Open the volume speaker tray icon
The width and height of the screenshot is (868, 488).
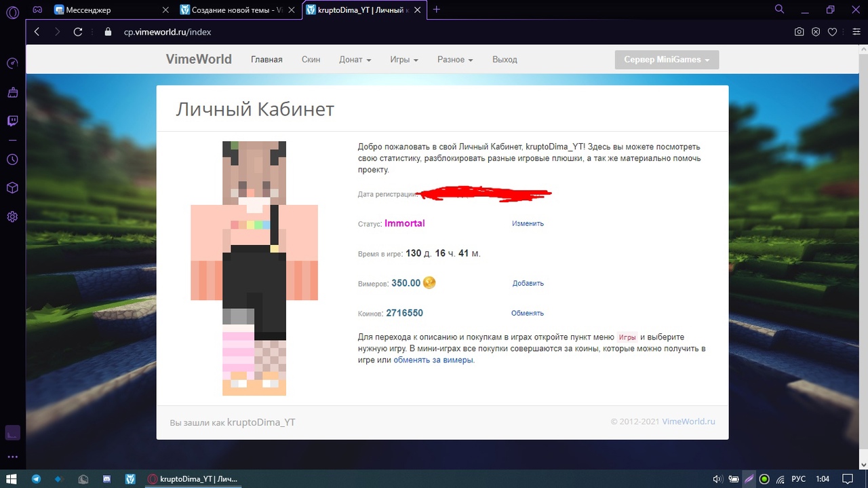(717, 479)
